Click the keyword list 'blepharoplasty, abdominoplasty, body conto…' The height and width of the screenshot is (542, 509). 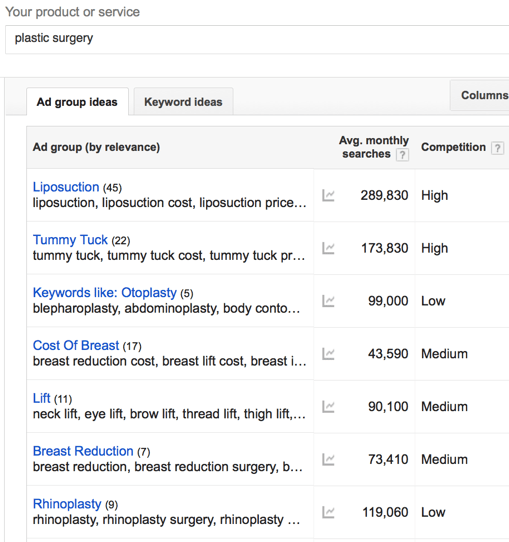tap(166, 308)
